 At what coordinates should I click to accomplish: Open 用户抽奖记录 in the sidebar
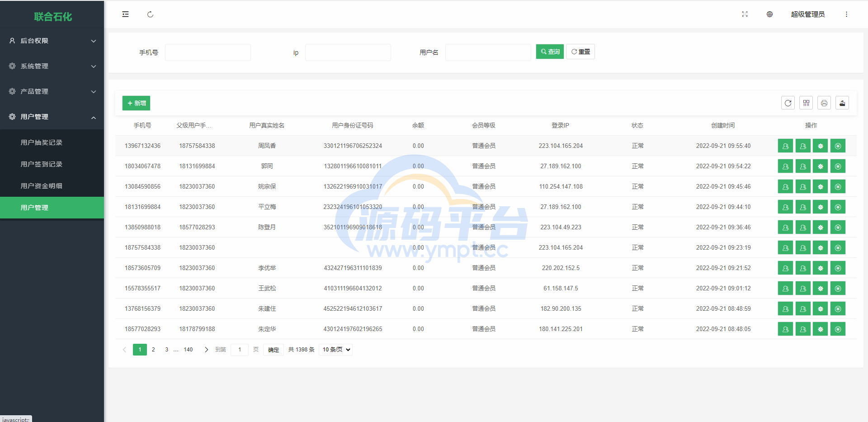tap(52, 142)
